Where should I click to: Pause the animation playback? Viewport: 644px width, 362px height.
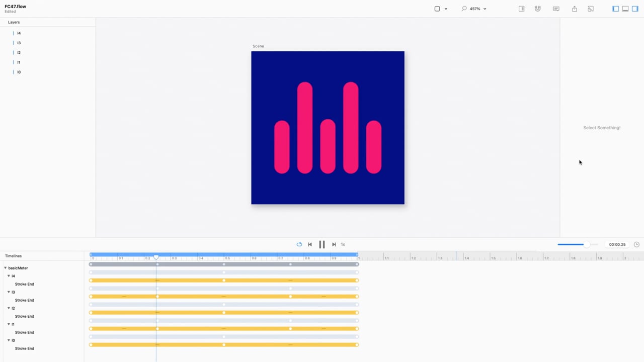(x=322, y=244)
